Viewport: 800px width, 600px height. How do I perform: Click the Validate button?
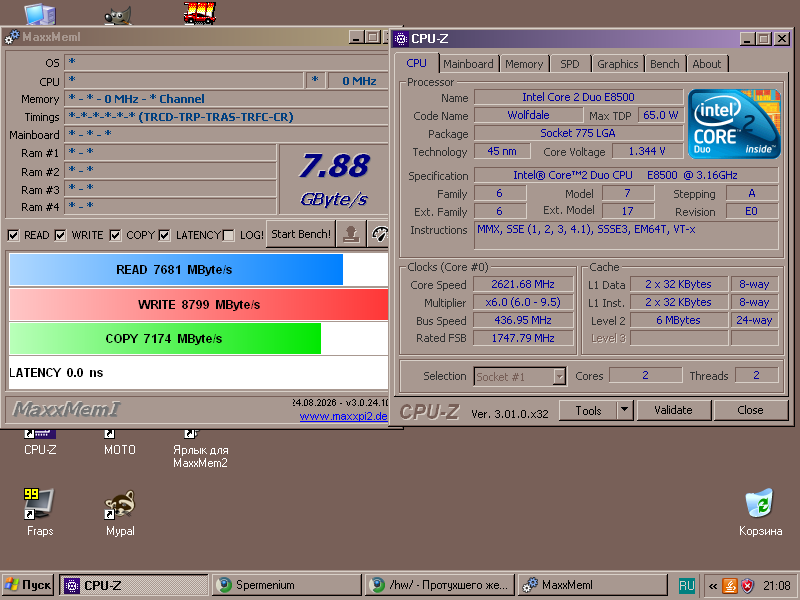[673, 410]
